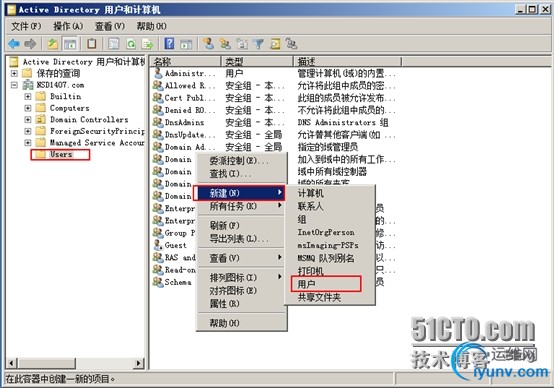Choose MSMQ 队列别名 in the submenu
Viewport: 554px width, 388px height.
click(x=330, y=258)
